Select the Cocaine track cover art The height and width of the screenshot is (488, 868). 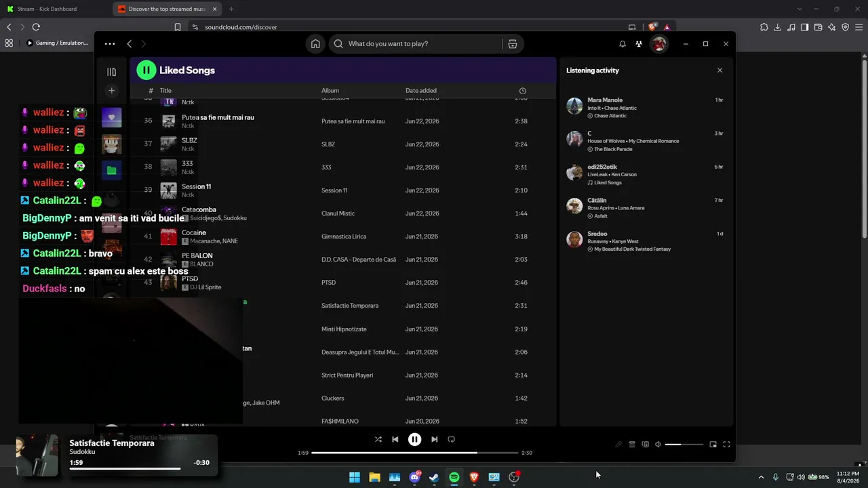click(168, 237)
